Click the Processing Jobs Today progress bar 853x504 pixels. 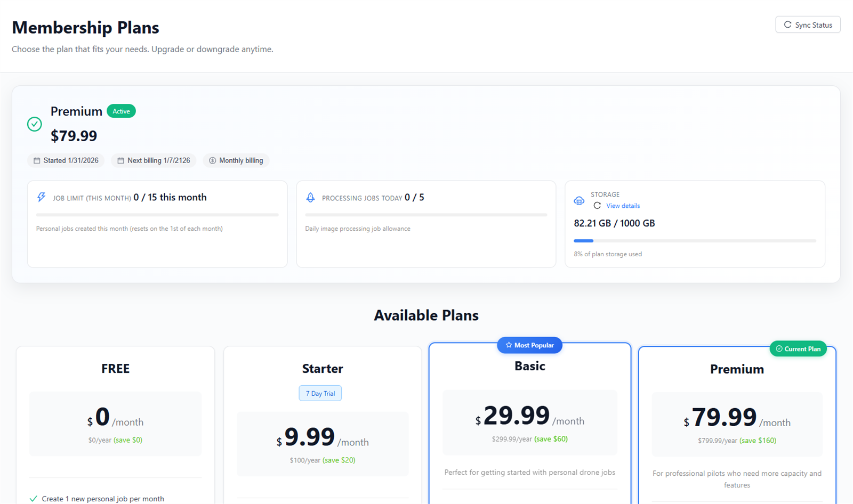(x=426, y=215)
